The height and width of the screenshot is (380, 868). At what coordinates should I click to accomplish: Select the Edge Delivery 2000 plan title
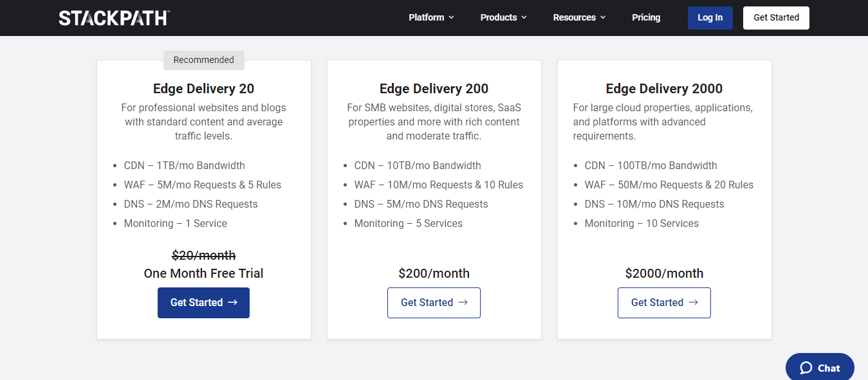tap(664, 89)
